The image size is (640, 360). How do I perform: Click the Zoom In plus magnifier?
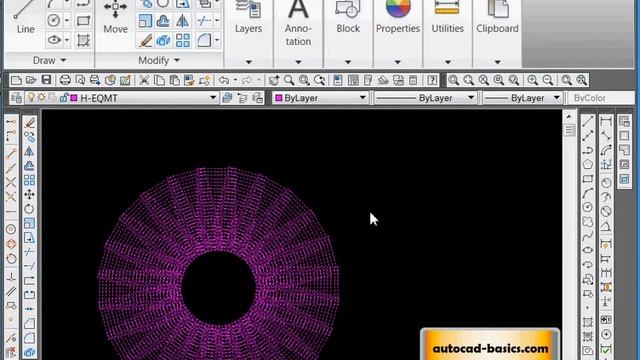tap(532, 80)
